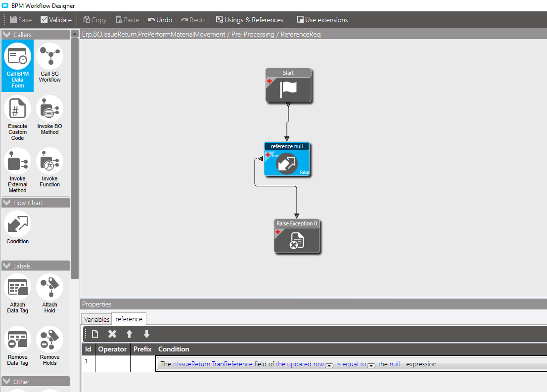Viewport: 547px width, 392px height.
Task: Choose the Invoke BO Method item
Action: pos(49,115)
